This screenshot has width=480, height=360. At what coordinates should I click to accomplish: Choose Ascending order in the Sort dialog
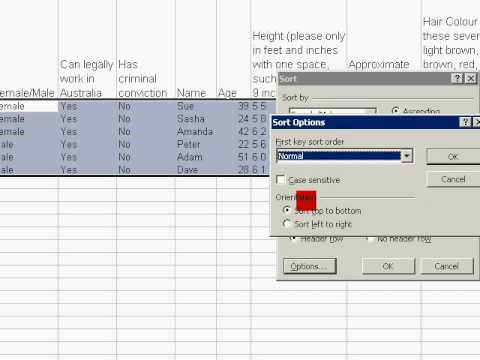click(x=395, y=110)
